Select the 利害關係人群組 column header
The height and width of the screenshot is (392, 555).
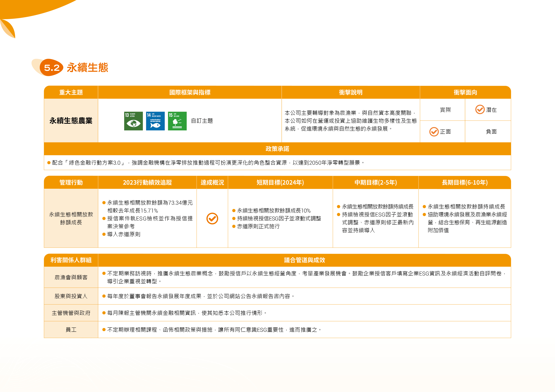click(71, 260)
